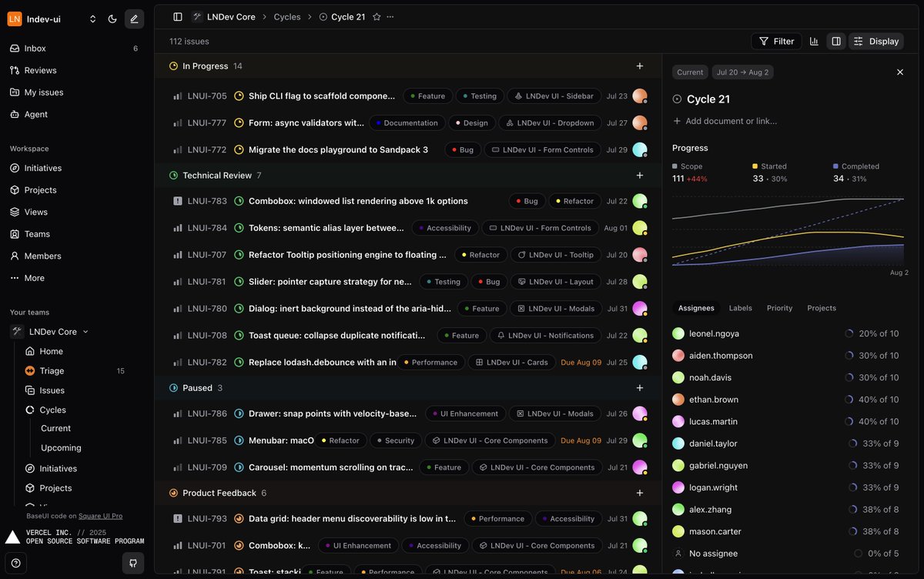Click urgent priority icon of LNUI-783

coord(178,201)
